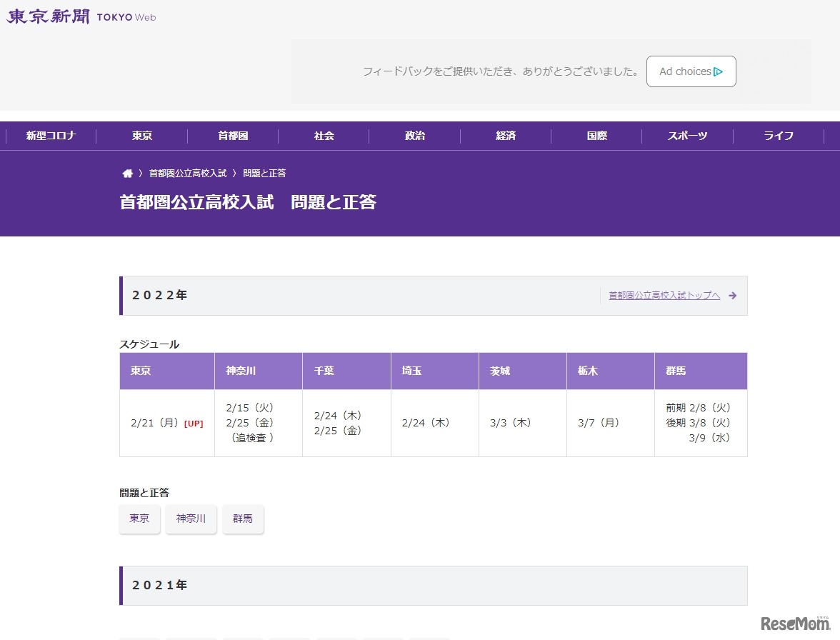Image resolution: width=840 pixels, height=640 pixels.
Task: Select スポーツ in the top navigation
Action: [688, 136]
